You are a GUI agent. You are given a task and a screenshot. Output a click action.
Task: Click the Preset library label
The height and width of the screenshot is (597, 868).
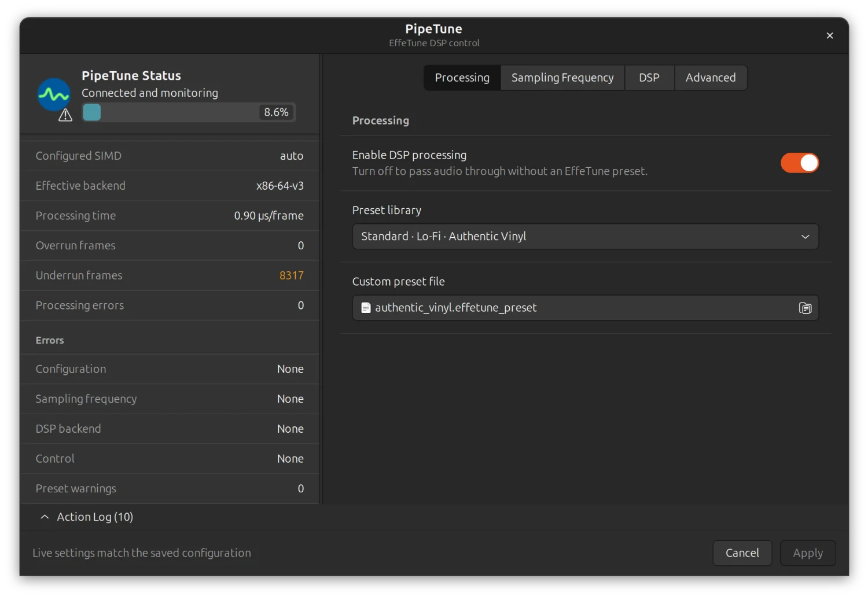387,211
